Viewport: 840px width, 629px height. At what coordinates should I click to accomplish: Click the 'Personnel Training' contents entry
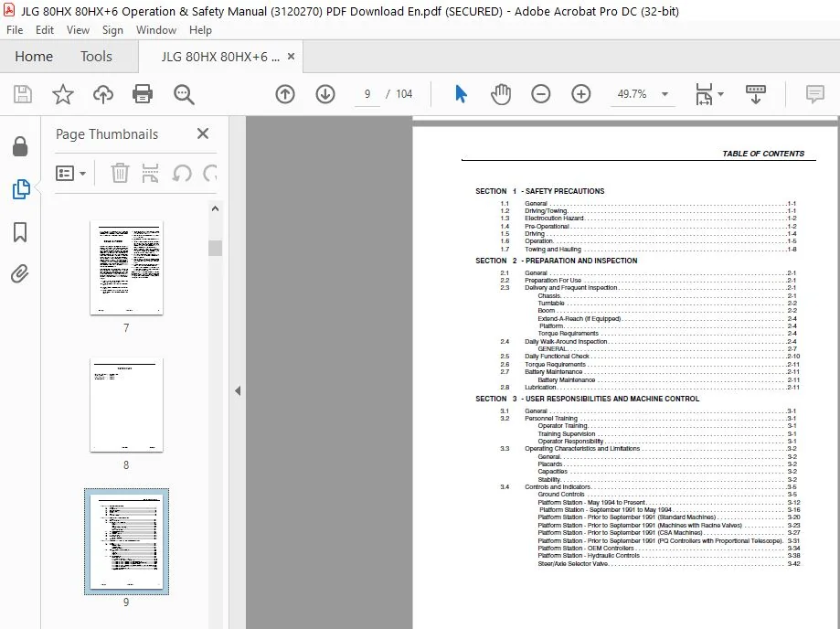[x=551, y=419]
